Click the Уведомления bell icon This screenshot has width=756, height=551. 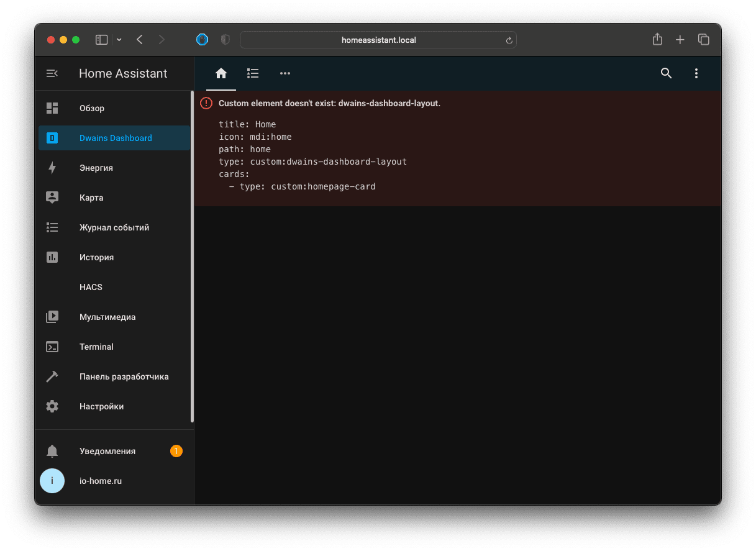coord(52,451)
